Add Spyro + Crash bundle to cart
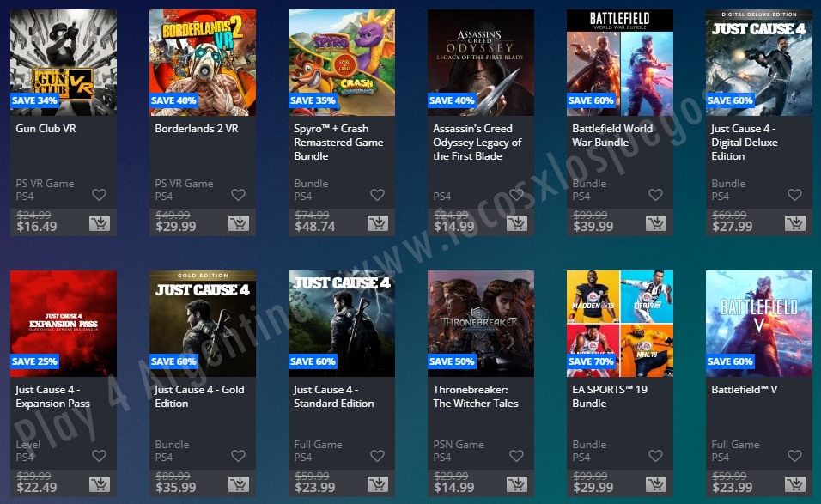Screen dimensions: 821x504 click(x=378, y=223)
